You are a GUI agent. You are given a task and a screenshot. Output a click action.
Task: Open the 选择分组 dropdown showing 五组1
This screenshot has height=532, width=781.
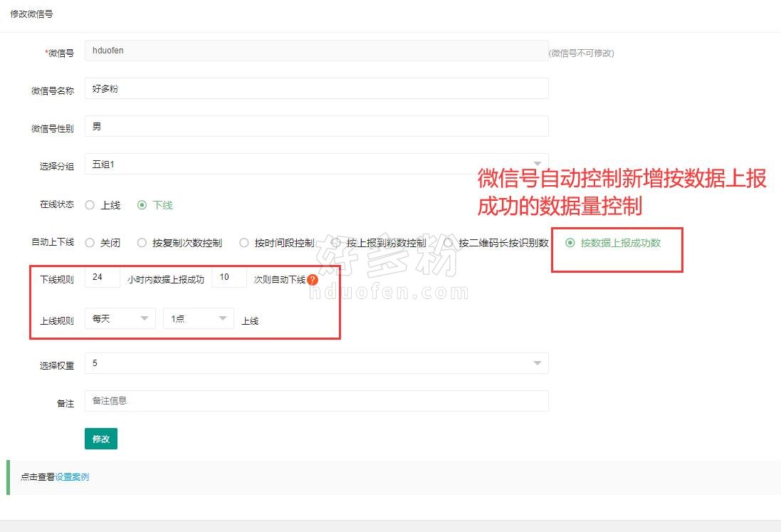pyautogui.click(x=317, y=164)
